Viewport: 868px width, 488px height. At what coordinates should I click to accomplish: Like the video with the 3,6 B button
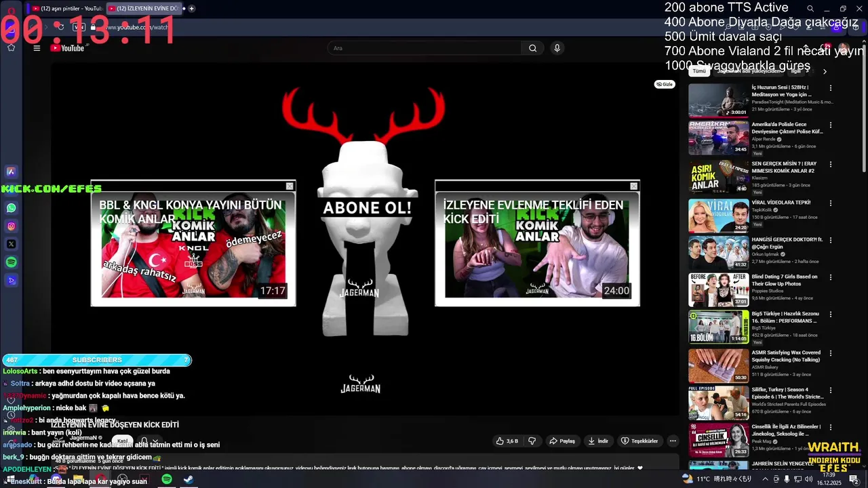(507, 441)
